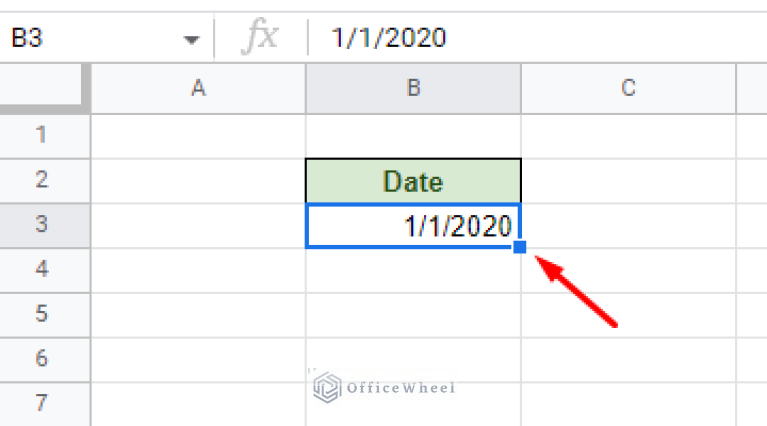
Task: Click the select-all corner box
Action: 44,89
